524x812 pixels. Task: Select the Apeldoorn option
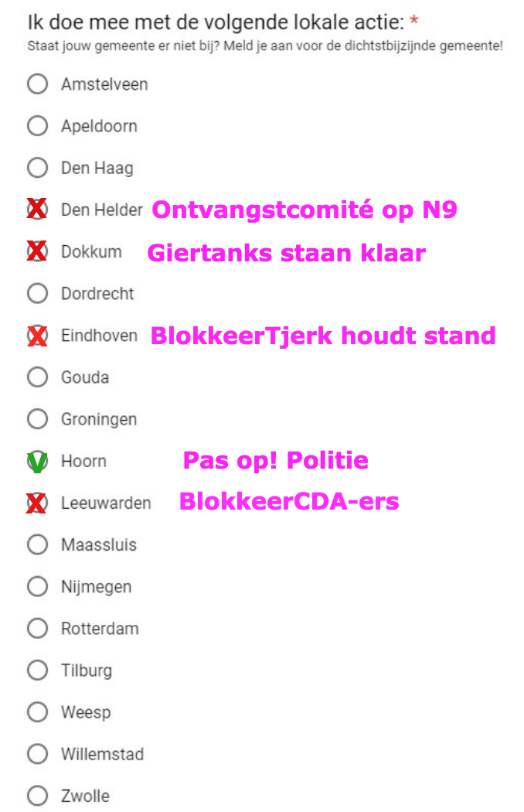pos(37,125)
